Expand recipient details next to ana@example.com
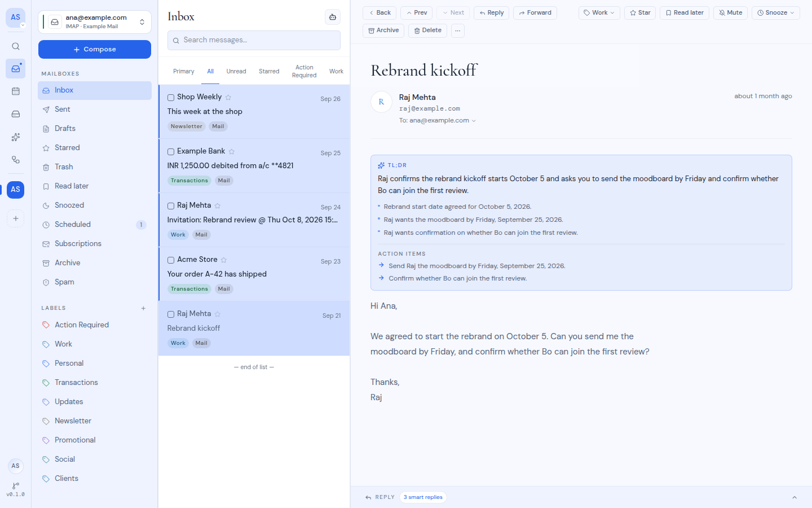812x508 pixels. pyautogui.click(x=474, y=121)
